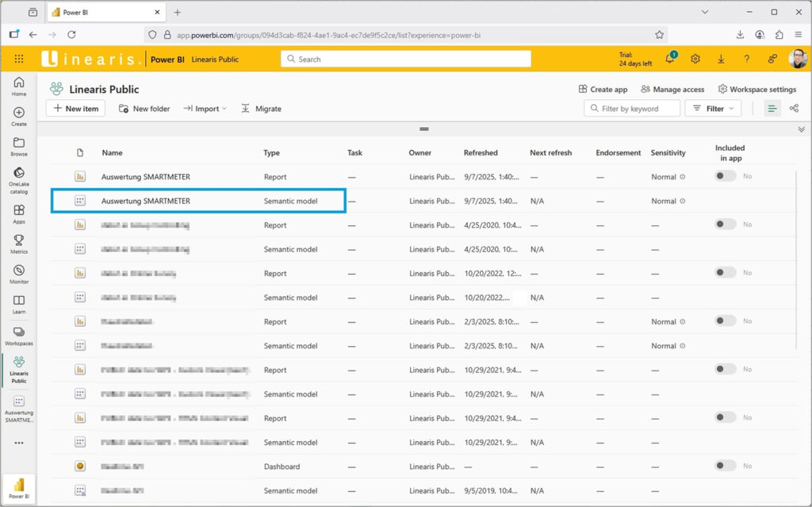This screenshot has width=812, height=507.
Task: Open the Filter dropdown
Action: coord(713,109)
